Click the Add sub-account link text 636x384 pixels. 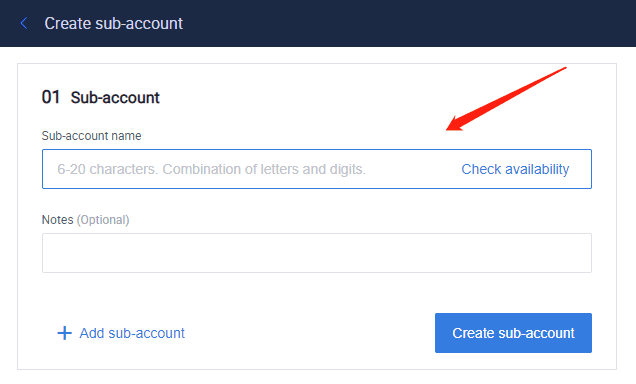[132, 333]
